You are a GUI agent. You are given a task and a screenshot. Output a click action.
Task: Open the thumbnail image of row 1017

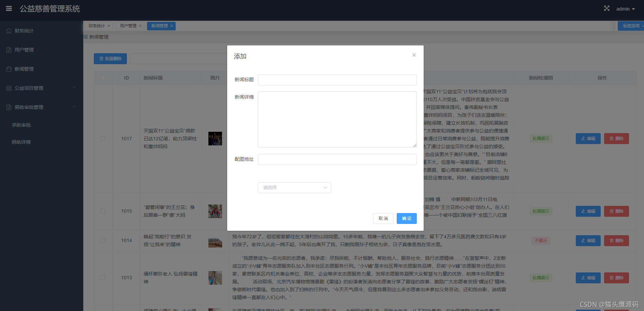tap(215, 139)
